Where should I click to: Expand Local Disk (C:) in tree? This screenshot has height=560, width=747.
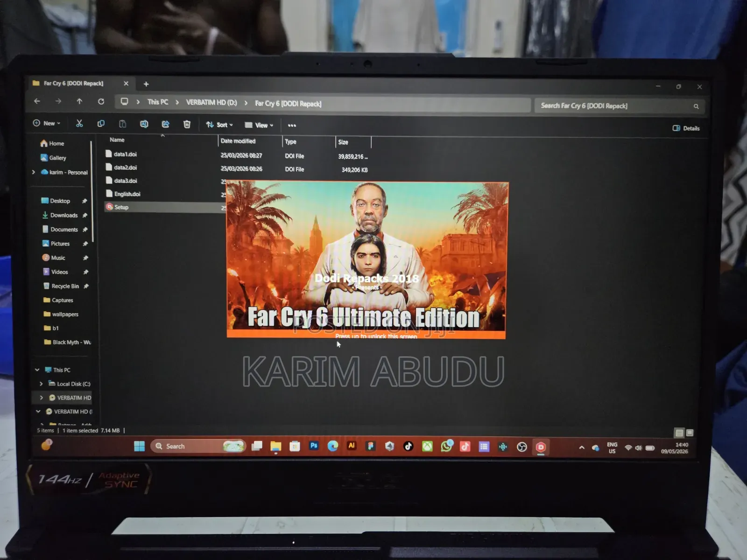(x=41, y=384)
